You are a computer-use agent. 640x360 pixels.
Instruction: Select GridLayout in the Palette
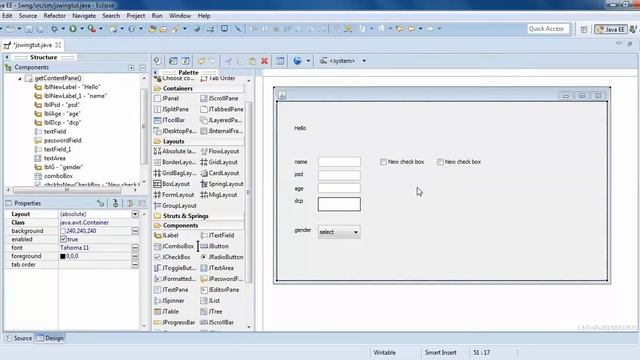219,162
